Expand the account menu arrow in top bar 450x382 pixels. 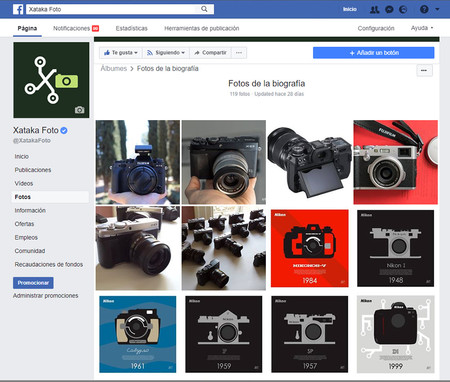[x=437, y=9]
